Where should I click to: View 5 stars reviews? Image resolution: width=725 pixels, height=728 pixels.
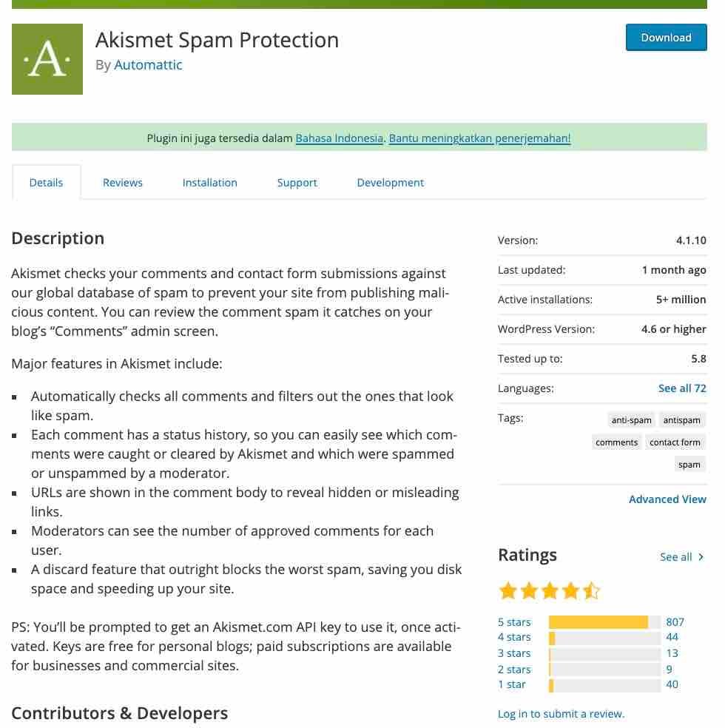click(x=514, y=621)
